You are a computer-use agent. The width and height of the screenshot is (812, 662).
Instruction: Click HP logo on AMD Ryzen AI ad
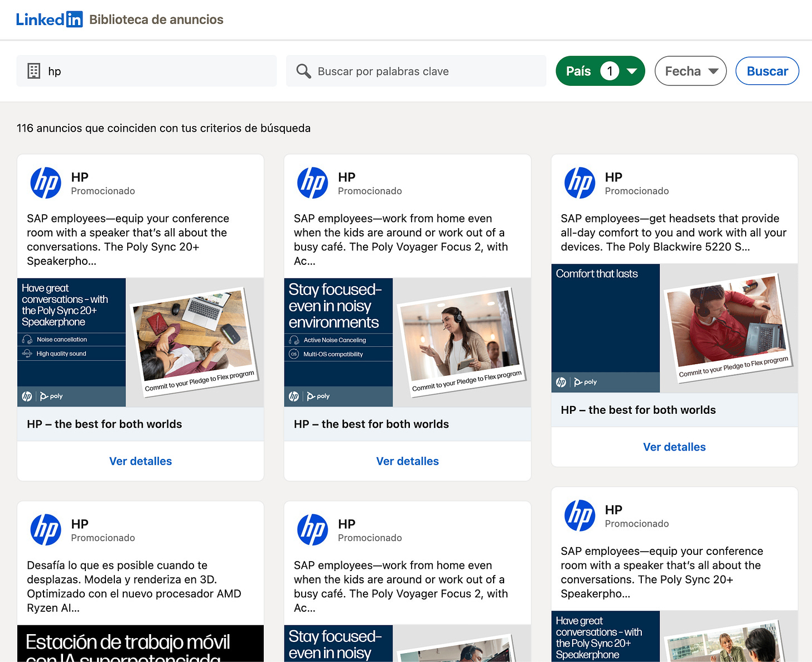coord(46,530)
